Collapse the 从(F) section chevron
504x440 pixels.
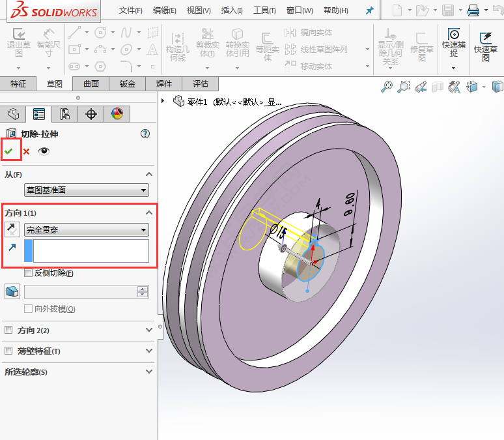[149, 174]
